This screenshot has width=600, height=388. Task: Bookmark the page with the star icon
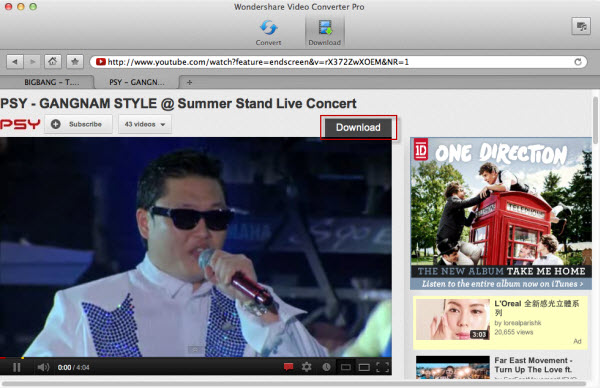[x=75, y=61]
